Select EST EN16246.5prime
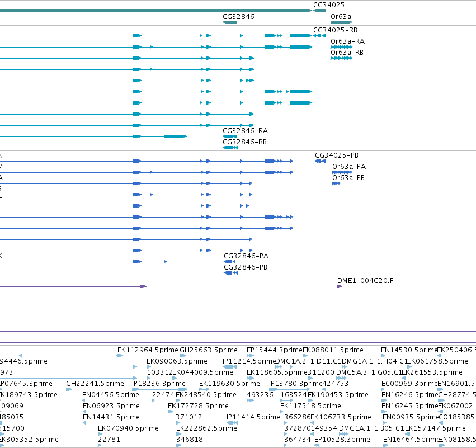 pos(410,395)
